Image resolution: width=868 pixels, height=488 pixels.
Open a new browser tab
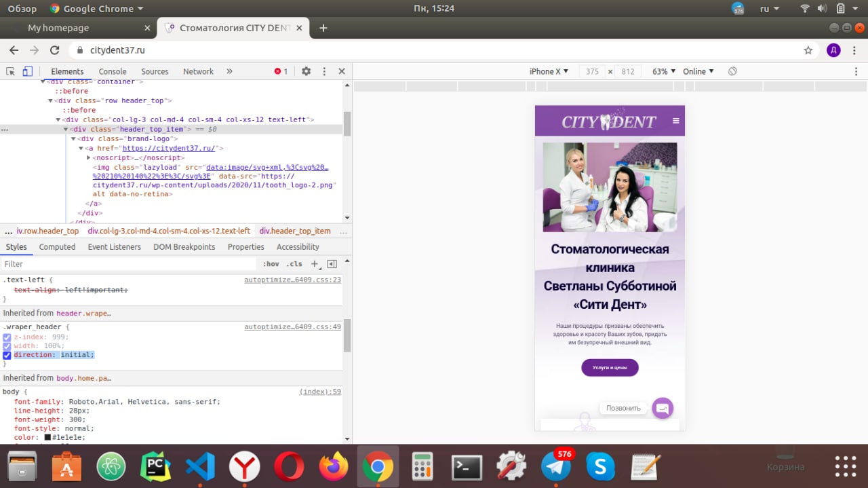[323, 28]
